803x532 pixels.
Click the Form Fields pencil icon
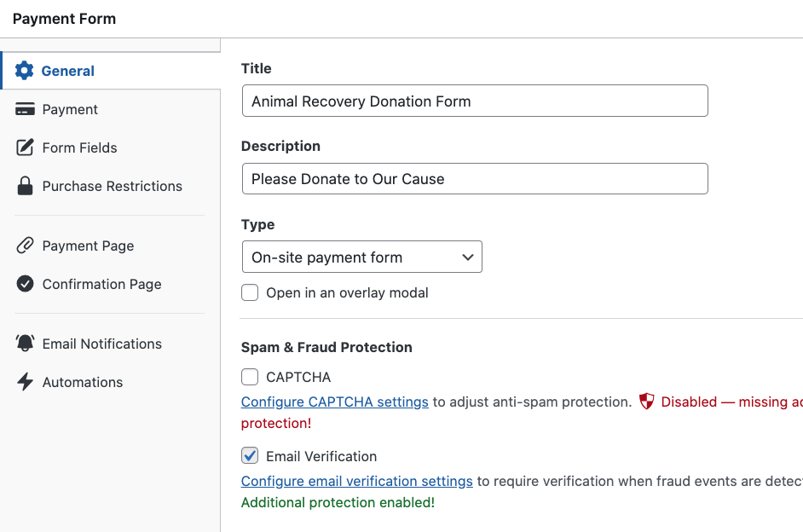[26, 147]
